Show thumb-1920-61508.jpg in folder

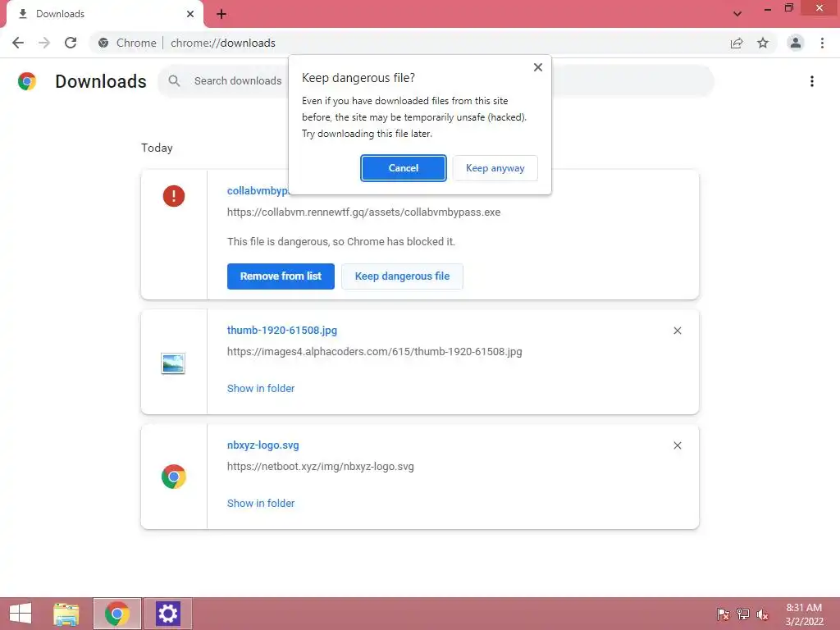261,388
